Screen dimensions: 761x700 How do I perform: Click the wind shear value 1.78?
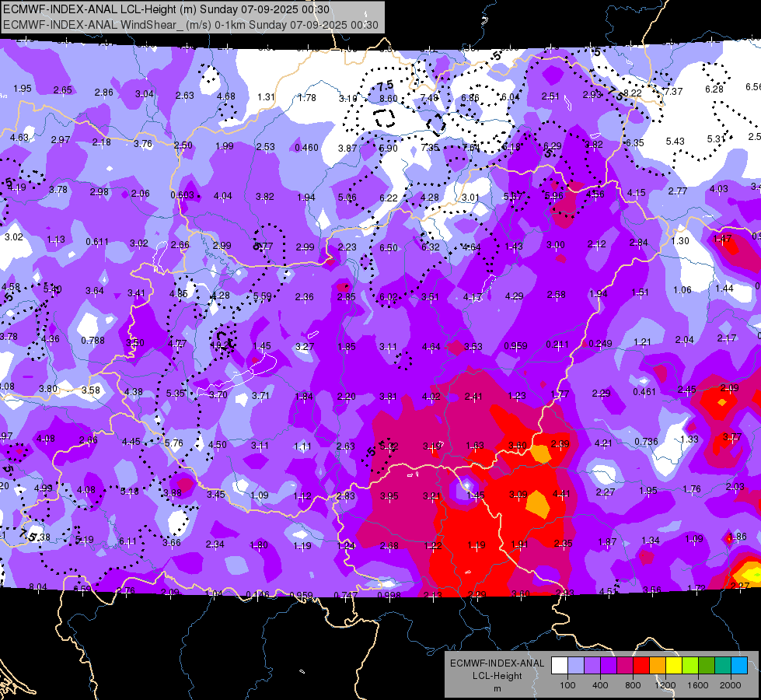pyautogui.click(x=307, y=98)
